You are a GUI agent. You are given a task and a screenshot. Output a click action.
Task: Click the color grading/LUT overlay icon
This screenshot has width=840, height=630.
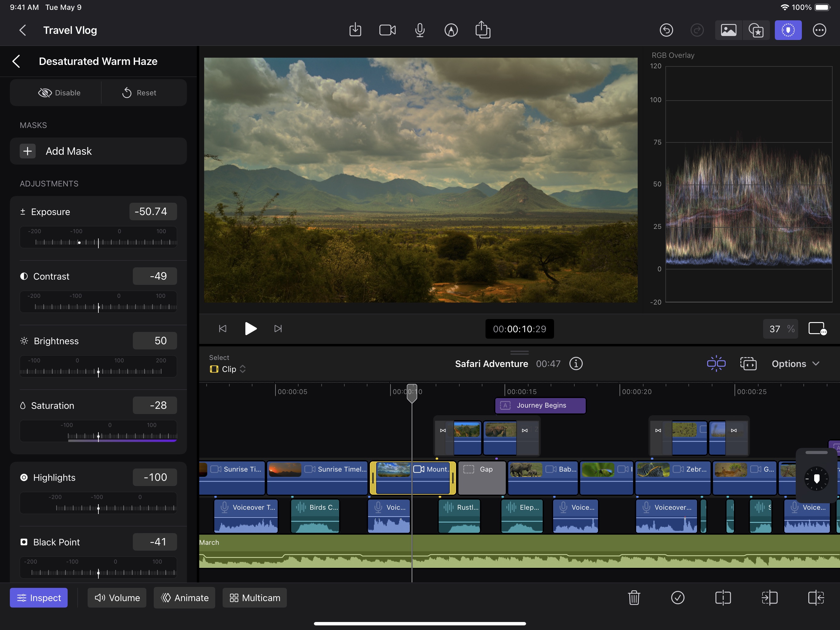(788, 30)
